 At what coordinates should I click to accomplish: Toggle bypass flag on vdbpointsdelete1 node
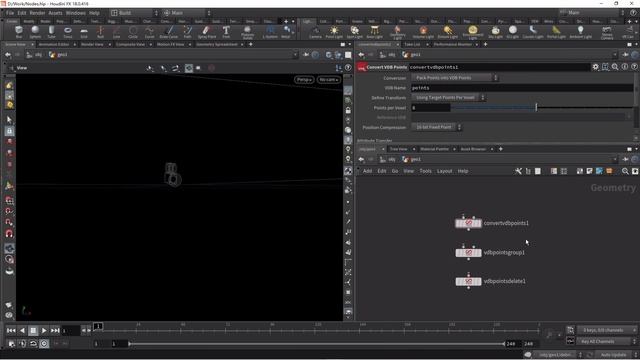[x=459, y=281]
